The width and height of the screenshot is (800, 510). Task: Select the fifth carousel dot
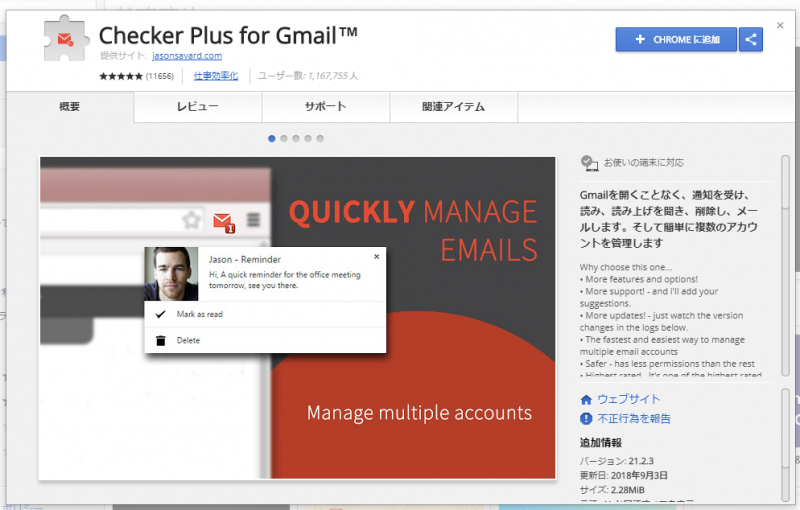click(x=320, y=139)
